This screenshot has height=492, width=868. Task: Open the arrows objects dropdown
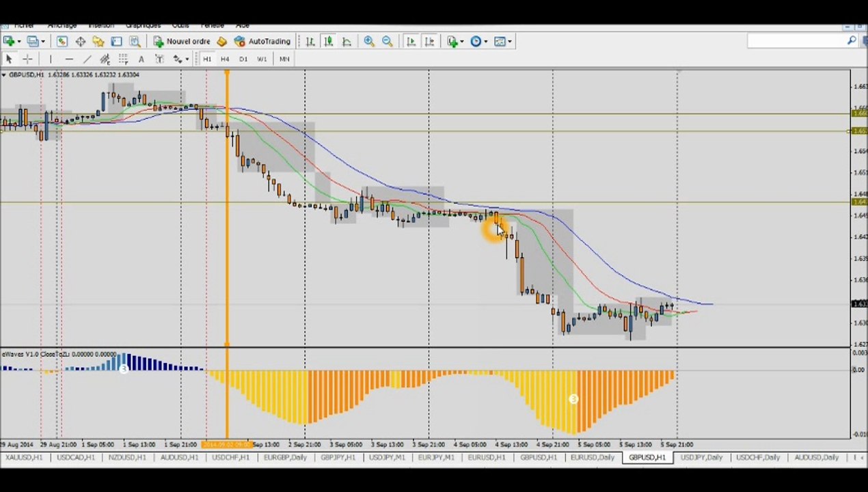[187, 59]
